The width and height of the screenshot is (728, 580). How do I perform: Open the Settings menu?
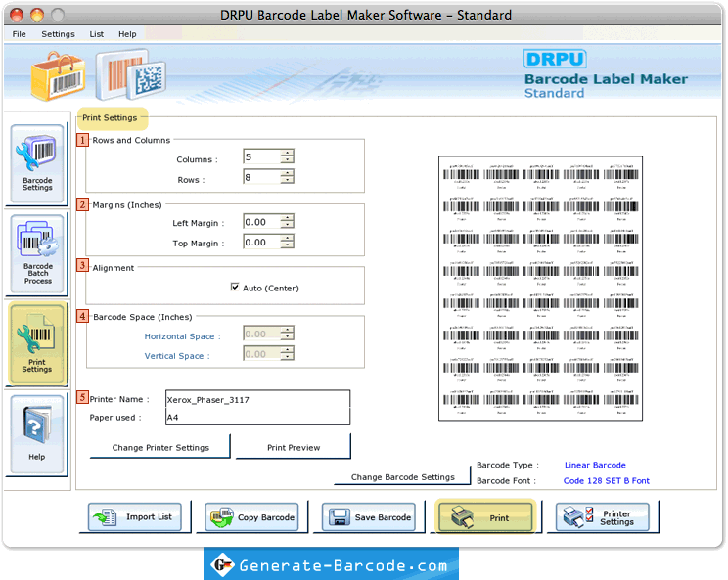[x=58, y=34]
